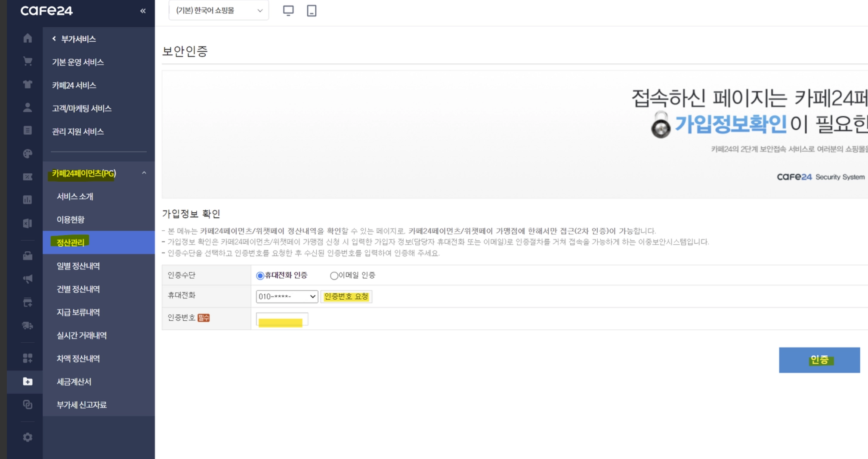Click the blue 인증 button
Screen dimensions: 868x459
[x=819, y=360]
